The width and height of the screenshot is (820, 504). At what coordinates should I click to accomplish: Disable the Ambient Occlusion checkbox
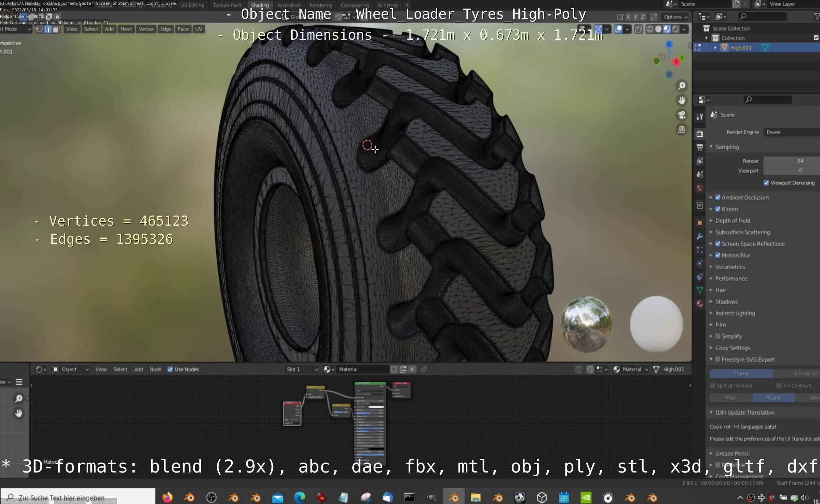[x=718, y=197]
